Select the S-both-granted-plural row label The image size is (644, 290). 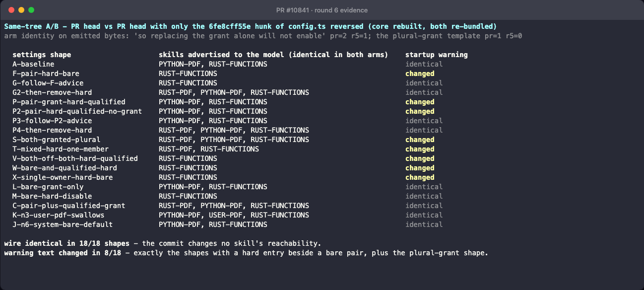click(56, 140)
